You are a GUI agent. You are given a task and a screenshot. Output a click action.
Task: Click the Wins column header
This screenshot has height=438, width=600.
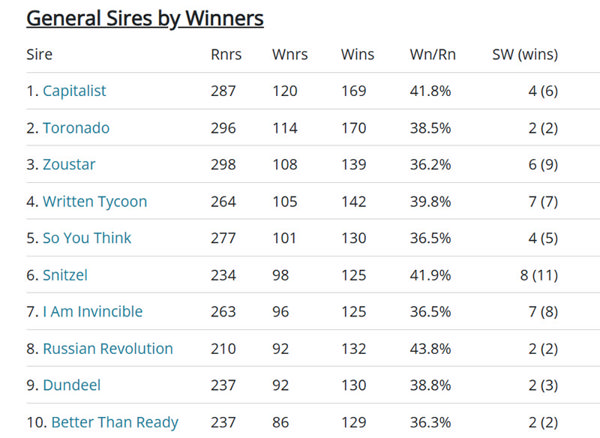point(357,54)
